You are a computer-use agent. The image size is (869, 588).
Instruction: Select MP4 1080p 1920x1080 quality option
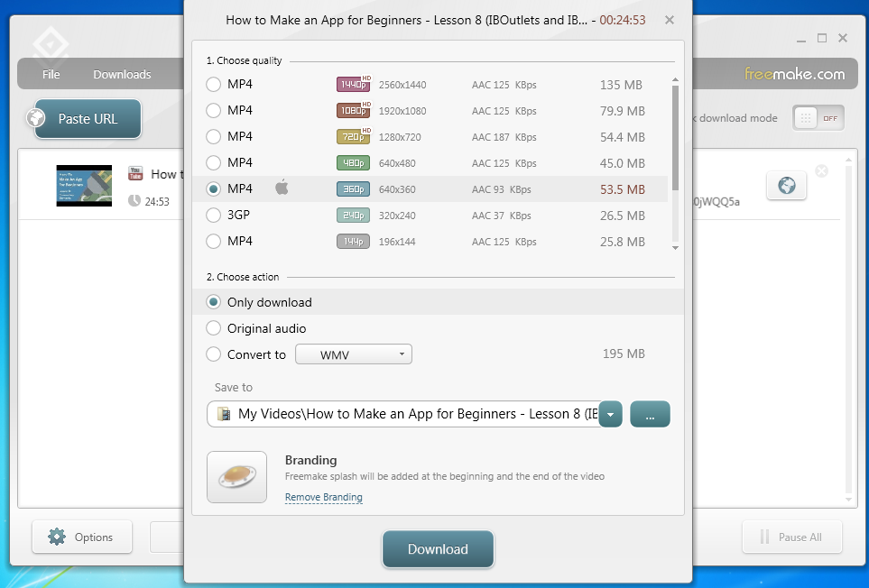coord(213,110)
